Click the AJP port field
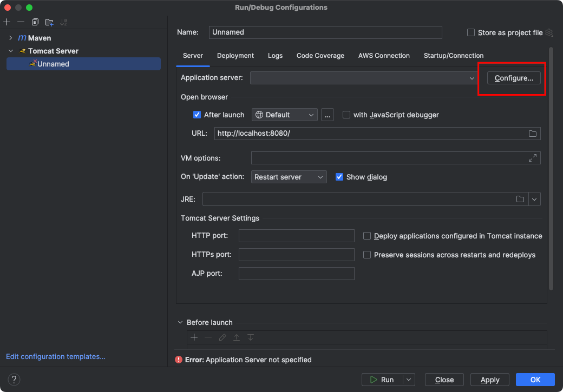The image size is (563, 392). click(297, 273)
